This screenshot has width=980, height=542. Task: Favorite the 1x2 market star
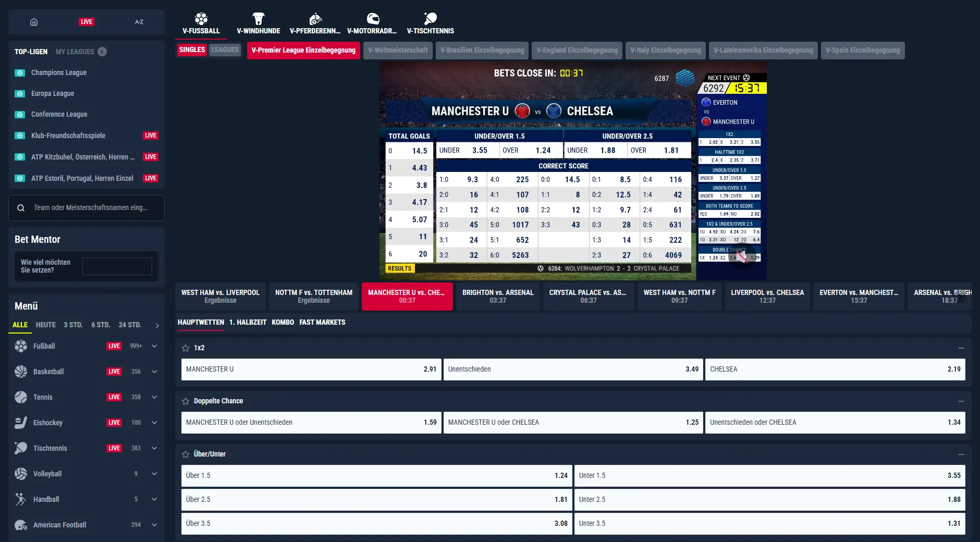186,348
